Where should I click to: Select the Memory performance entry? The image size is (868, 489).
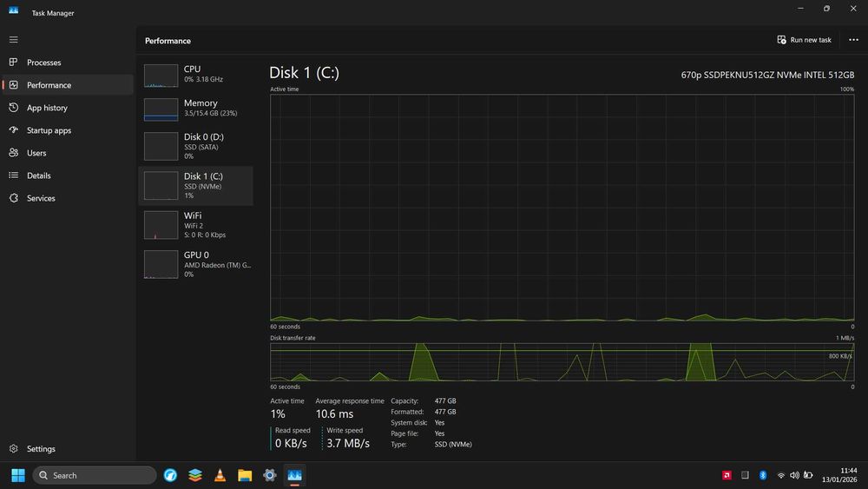point(196,109)
